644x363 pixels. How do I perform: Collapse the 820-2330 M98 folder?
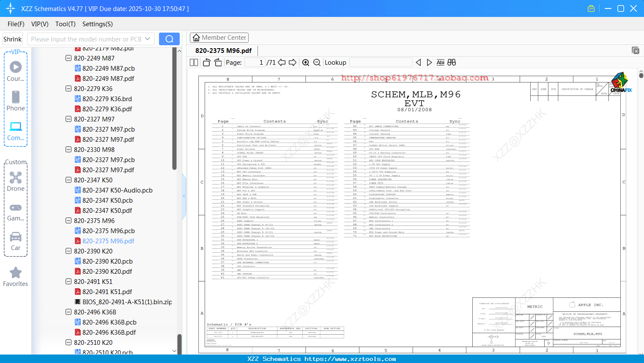69,149
